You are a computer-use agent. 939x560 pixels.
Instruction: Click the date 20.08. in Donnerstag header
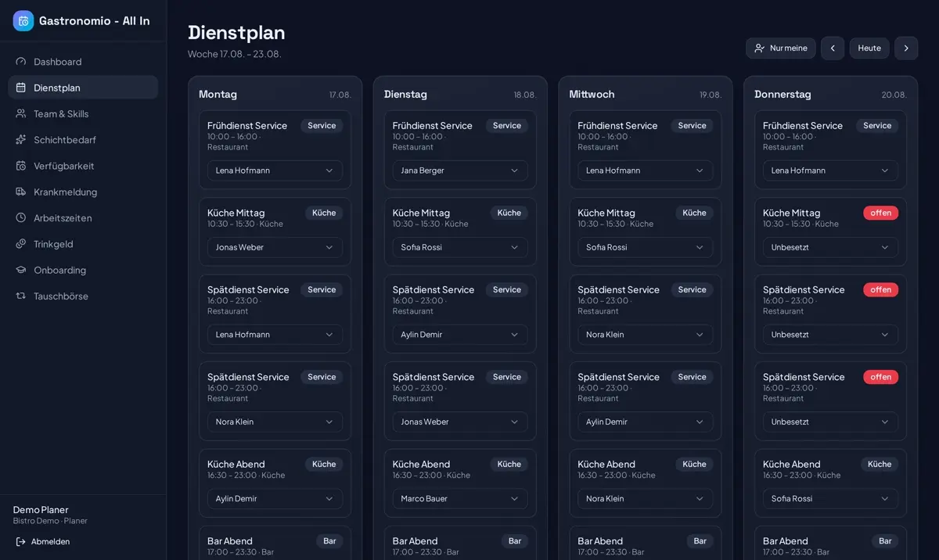coord(894,95)
